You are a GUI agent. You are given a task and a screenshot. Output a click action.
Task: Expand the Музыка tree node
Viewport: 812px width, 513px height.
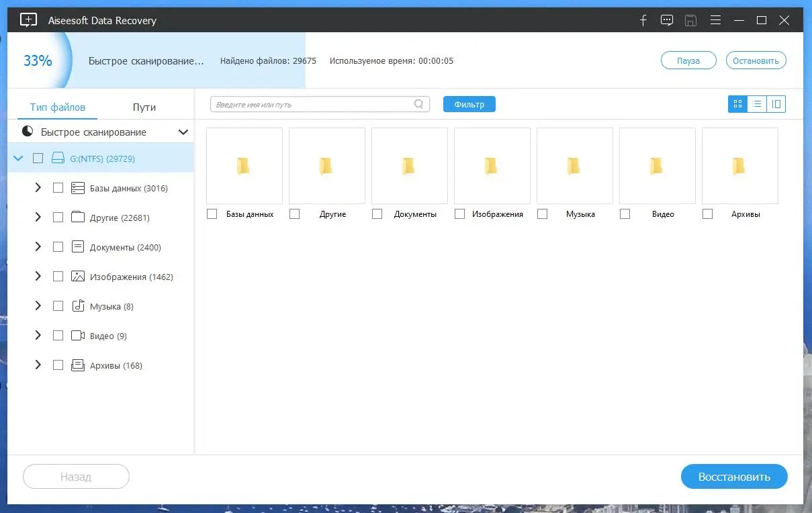pos(38,306)
